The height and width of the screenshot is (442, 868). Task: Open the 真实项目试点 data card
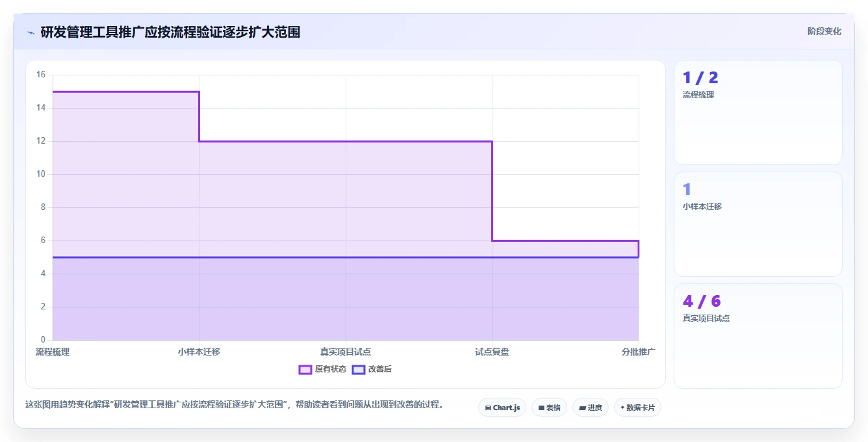(x=758, y=336)
